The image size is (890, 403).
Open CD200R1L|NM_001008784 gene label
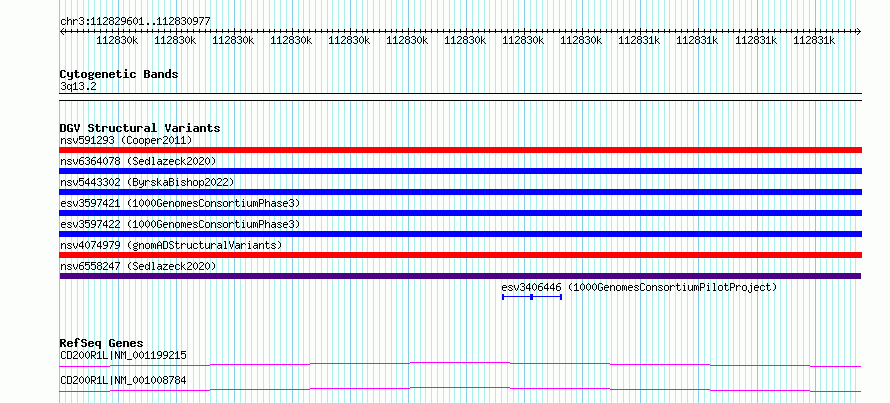pyautogui.click(x=123, y=380)
